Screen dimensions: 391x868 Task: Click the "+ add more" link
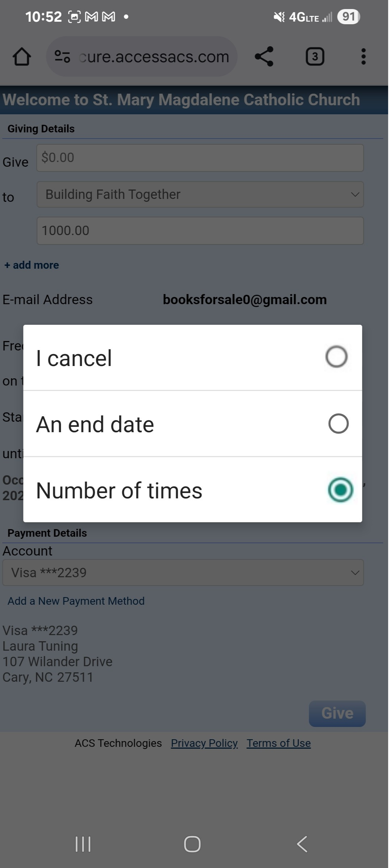click(x=31, y=265)
